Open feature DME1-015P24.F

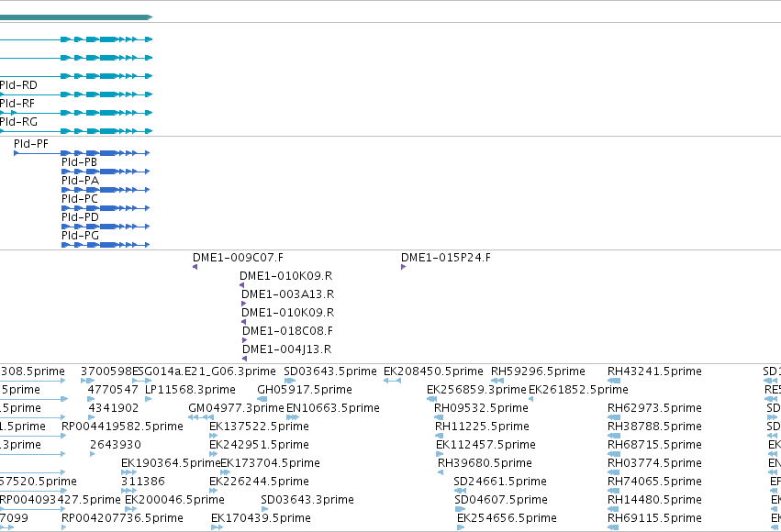tap(446, 258)
